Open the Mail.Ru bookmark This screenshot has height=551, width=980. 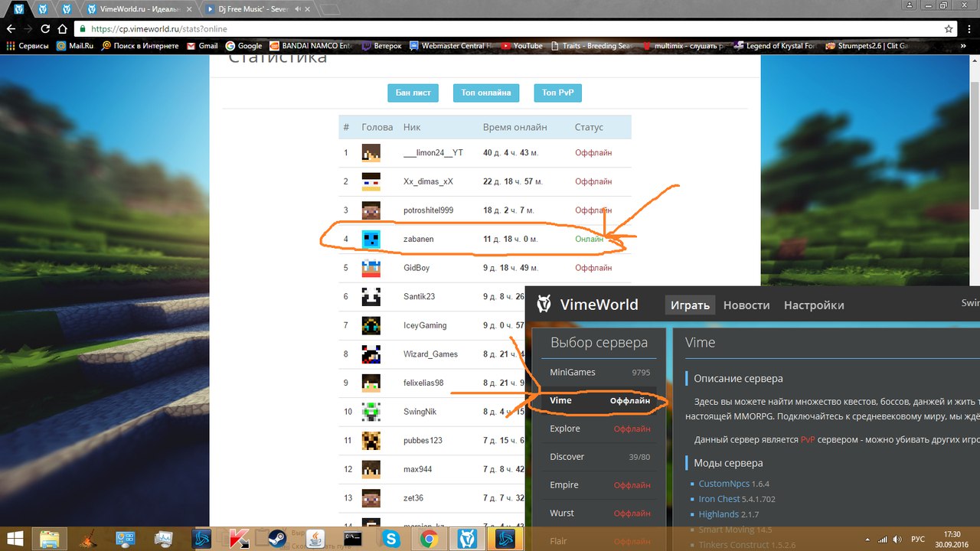(74, 46)
